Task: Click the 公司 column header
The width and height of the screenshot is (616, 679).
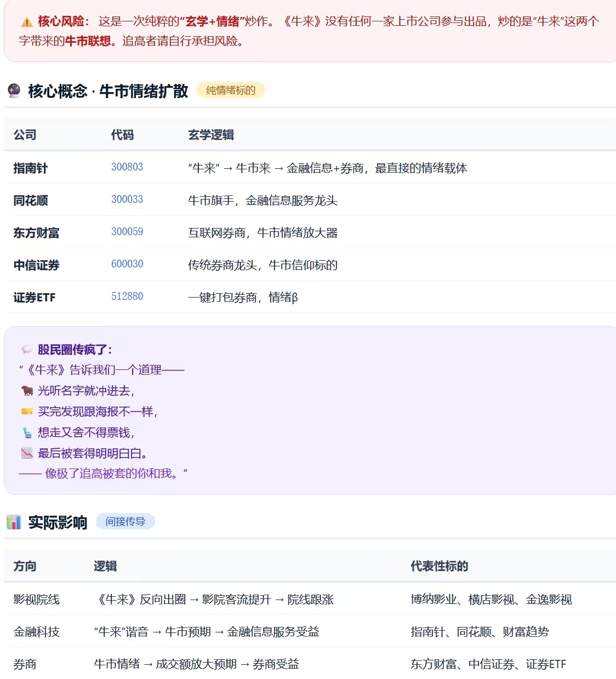Action: point(25,135)
